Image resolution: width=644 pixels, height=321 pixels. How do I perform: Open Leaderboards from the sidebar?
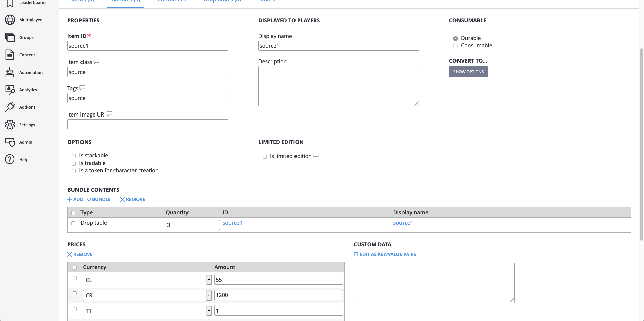point(33,3)
